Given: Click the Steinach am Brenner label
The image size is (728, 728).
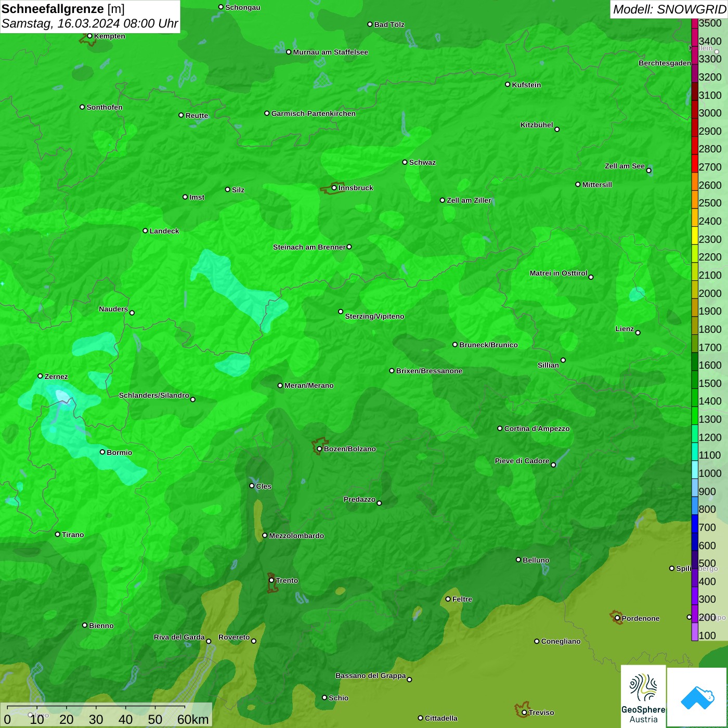Looking at the screenshot, I should [x=309, y=247].
